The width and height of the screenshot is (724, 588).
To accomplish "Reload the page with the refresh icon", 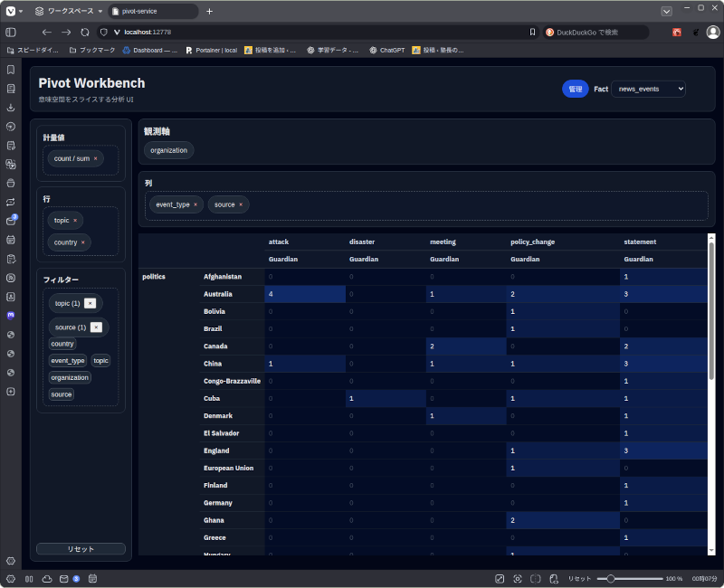I will pyautogui.click(x=85, y=32).
